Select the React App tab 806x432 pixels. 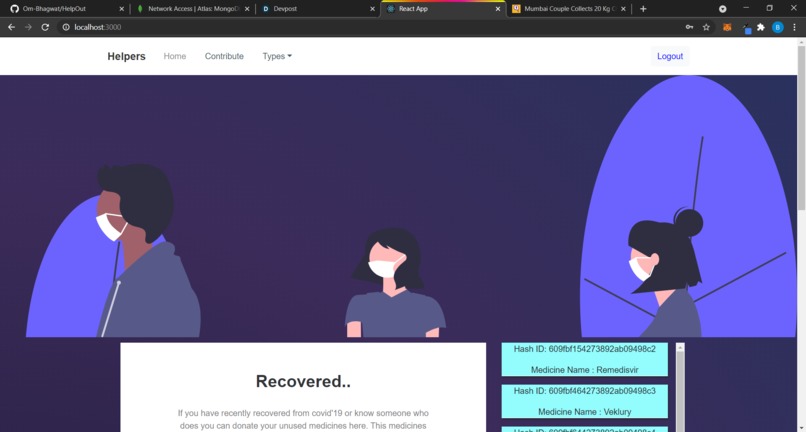click(x=443, y=9)
